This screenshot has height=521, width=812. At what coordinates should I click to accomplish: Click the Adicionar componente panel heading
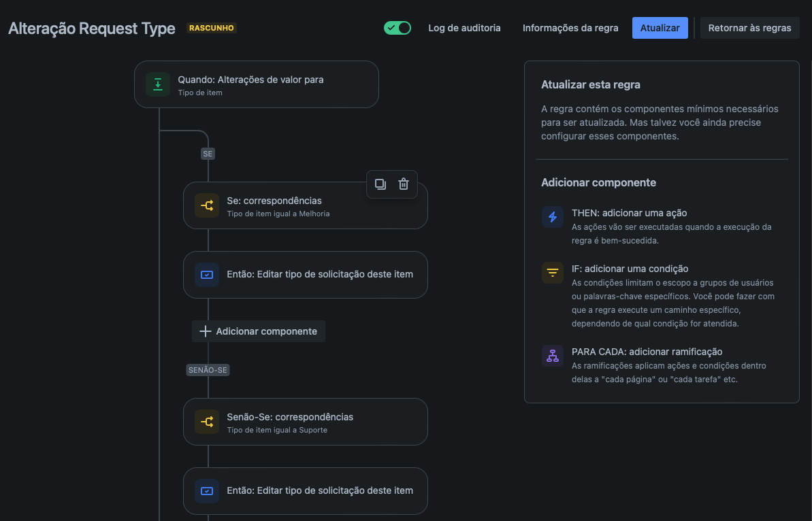pos(598,182)
